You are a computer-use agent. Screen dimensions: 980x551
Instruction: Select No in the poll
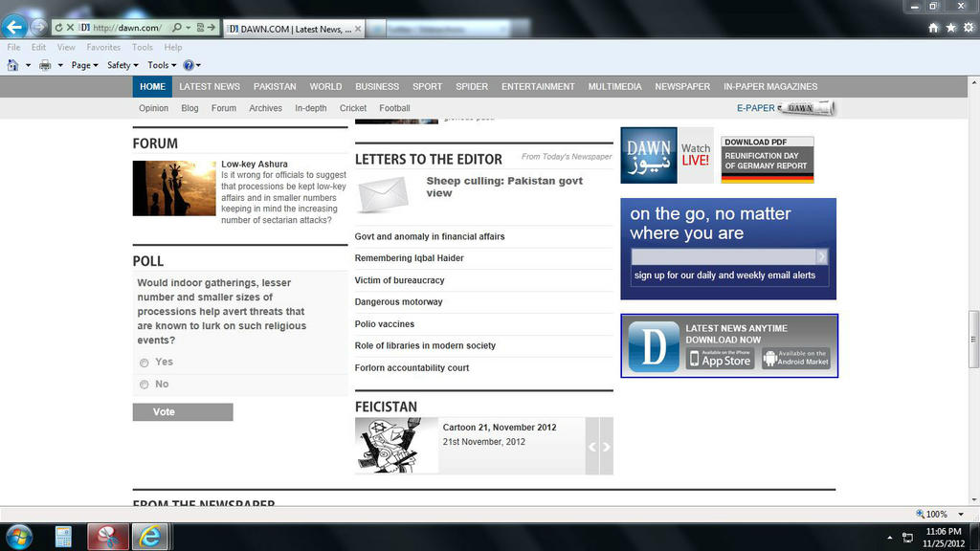[145, 385]
